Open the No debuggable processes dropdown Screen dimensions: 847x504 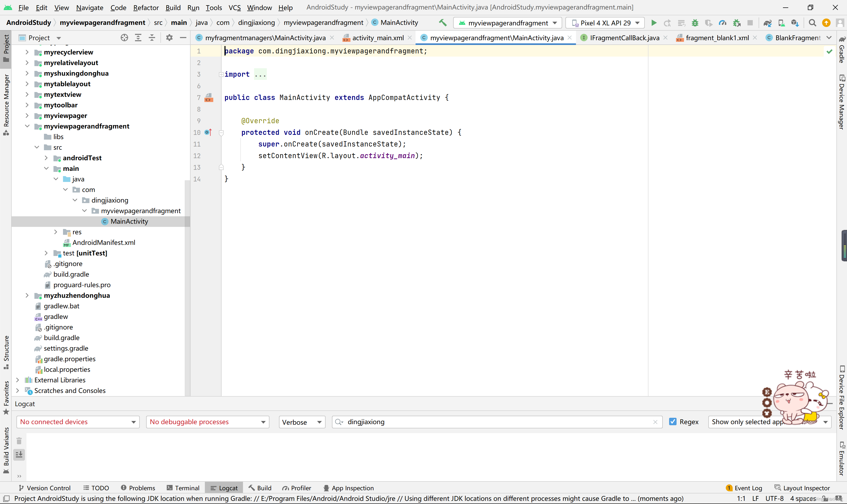click(x=208, y=422)
